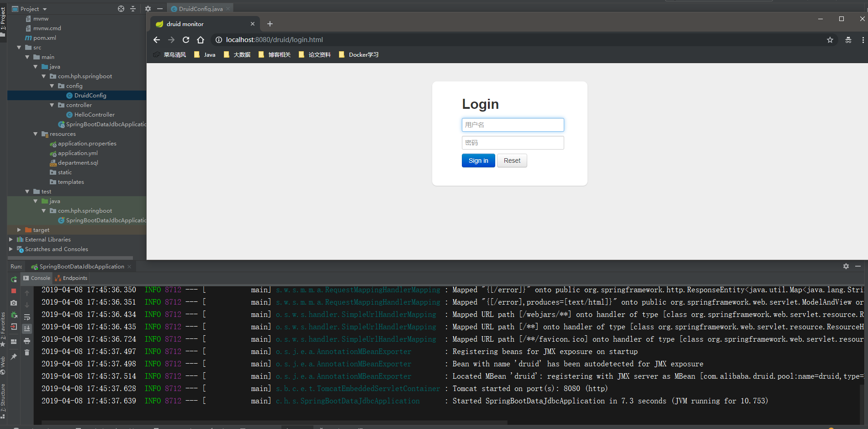Open the Web tool window tab
The width and height of the screenshot is (868, 429).
(x=3, y=365)
